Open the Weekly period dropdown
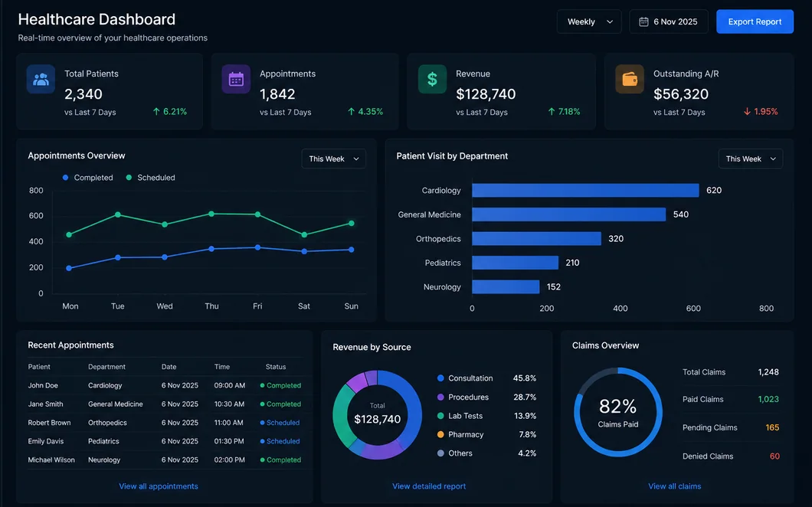 tap(589, 21)
